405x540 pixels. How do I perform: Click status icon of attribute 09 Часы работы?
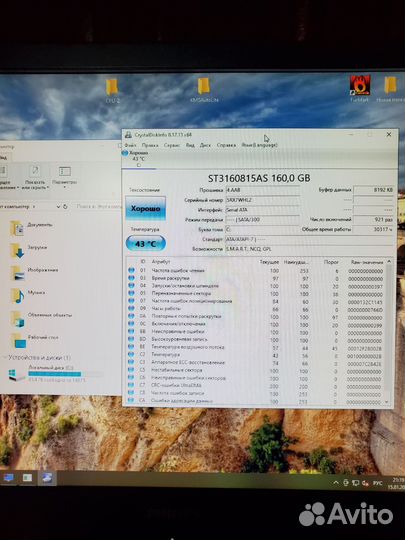pyautogui.click(x=131, y=308)
